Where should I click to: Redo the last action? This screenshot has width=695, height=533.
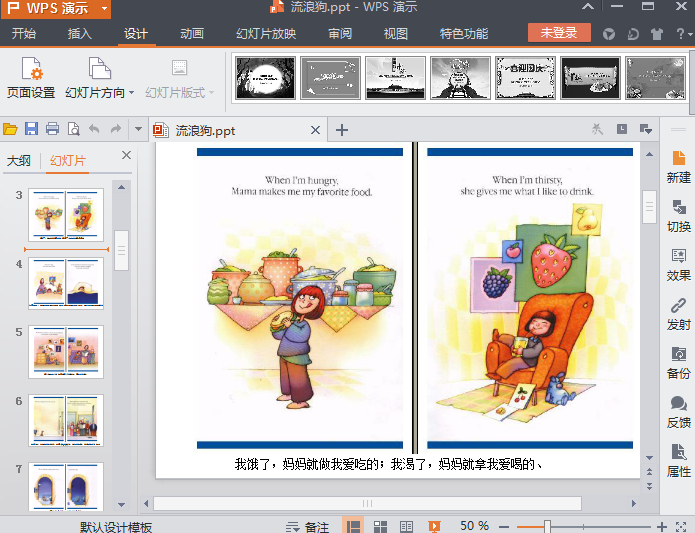coord(116,129)
